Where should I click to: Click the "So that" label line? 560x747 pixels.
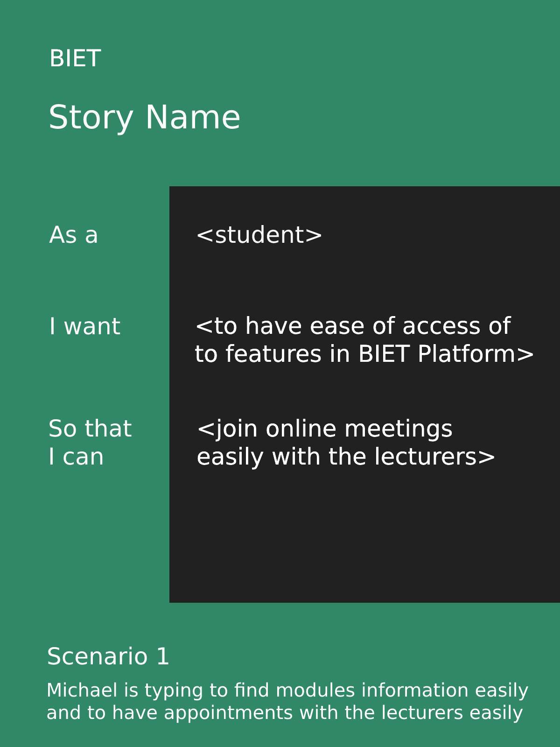pyautogui.click(x=91, y=429)
